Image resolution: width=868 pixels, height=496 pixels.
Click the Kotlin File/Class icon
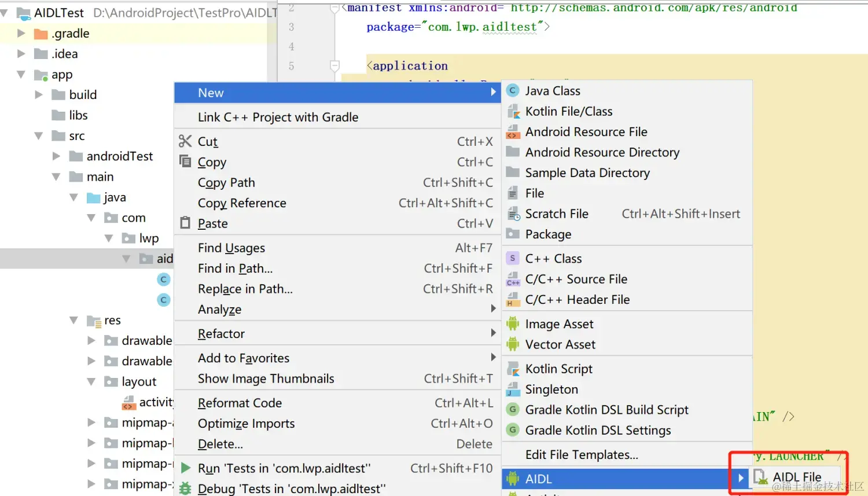(x=513, y=111)
